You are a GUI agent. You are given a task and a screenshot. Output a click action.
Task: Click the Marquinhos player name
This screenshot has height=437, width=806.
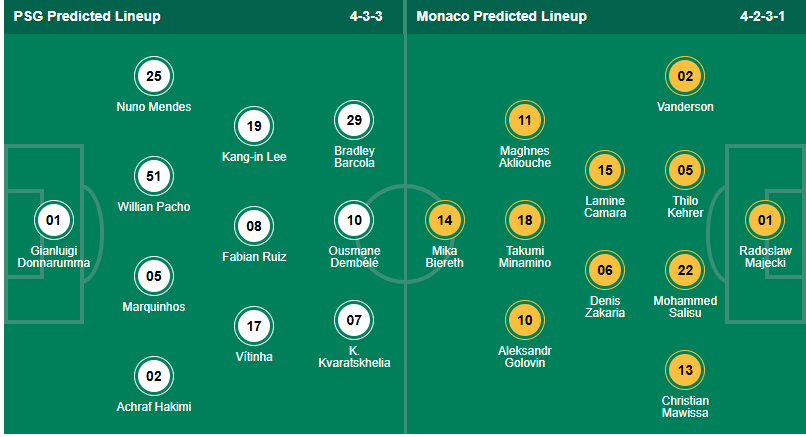154,307
